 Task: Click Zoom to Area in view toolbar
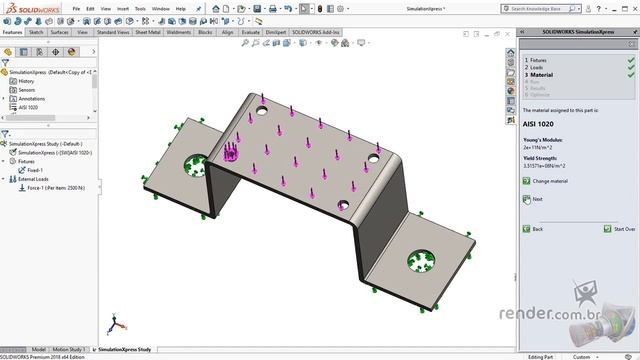pyautogui.click(x=256, y=42)
